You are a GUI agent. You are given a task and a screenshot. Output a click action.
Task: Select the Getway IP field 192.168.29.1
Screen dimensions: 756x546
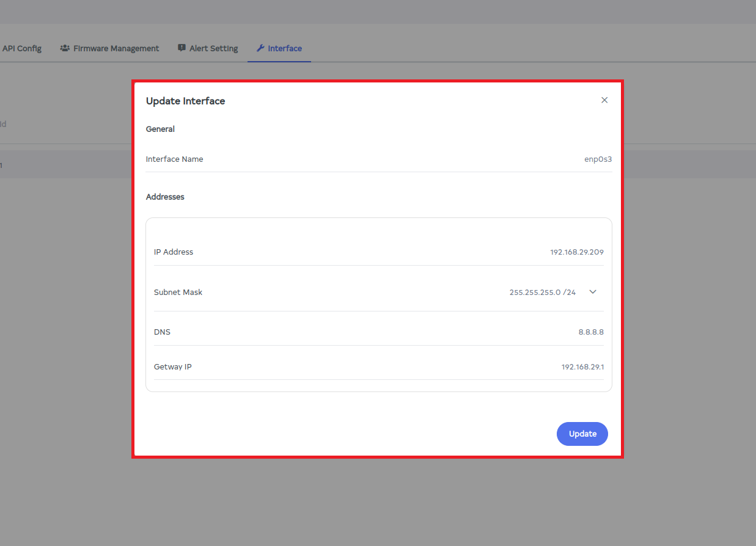click(x=582, y=367)
